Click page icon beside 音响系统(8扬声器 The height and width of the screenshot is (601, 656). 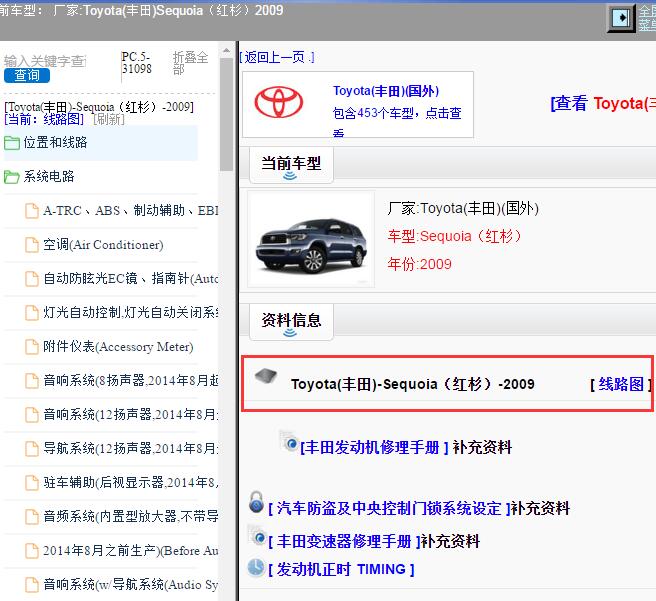tap(32, 381)
